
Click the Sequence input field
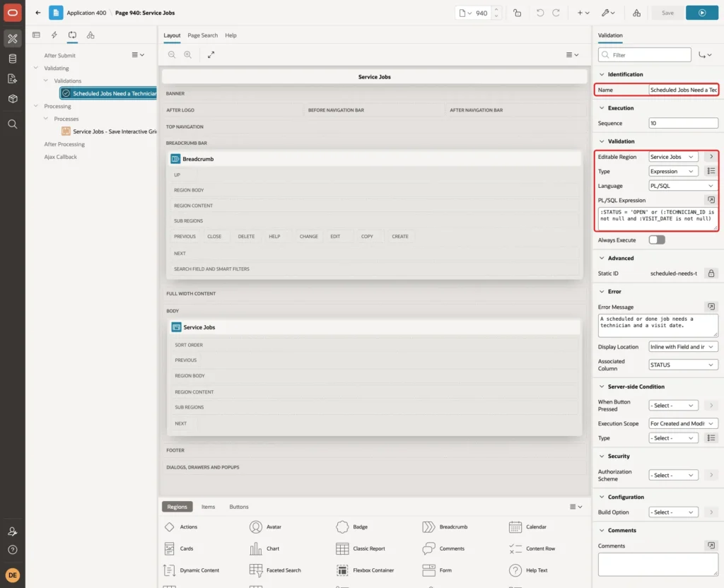click(x=684, y=123)
